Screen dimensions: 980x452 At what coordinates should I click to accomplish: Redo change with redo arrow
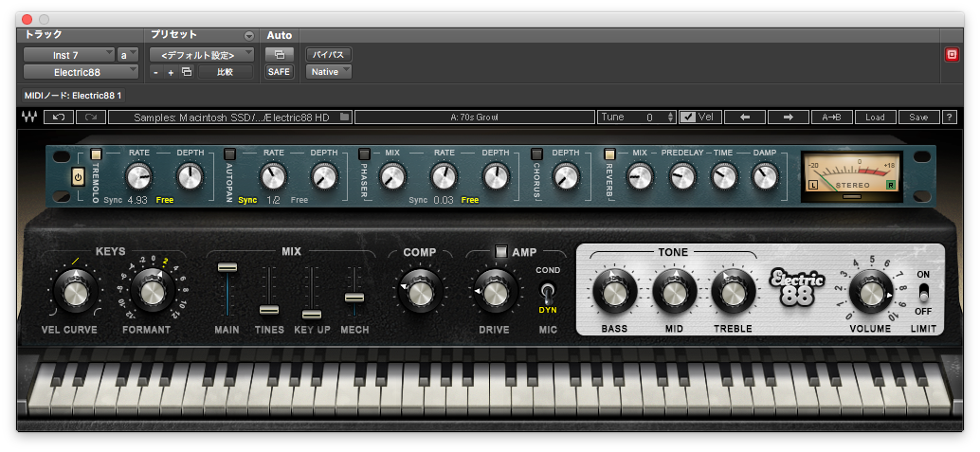[x=91, y=117]
